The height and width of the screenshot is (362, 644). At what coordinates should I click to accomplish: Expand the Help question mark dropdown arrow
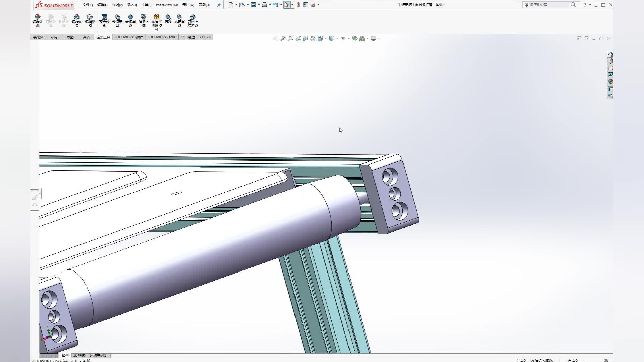coord(590,5)
